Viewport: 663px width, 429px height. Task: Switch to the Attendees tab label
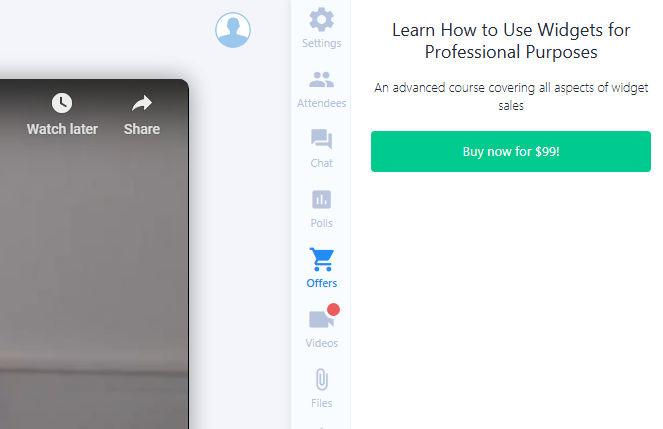tap(321, 103)
